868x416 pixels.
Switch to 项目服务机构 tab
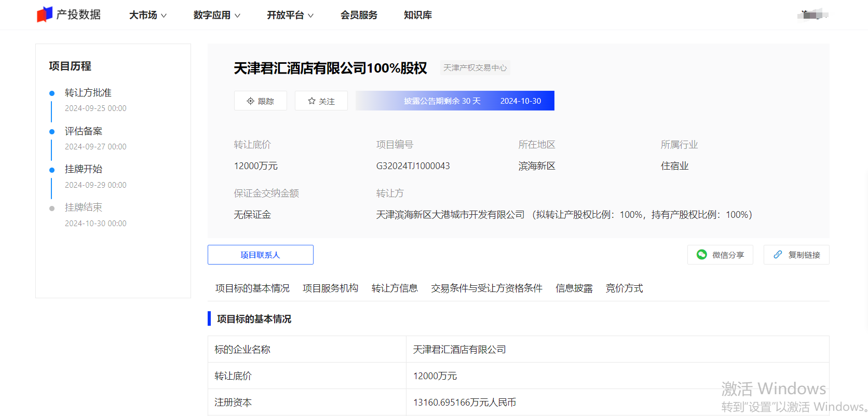331,288
